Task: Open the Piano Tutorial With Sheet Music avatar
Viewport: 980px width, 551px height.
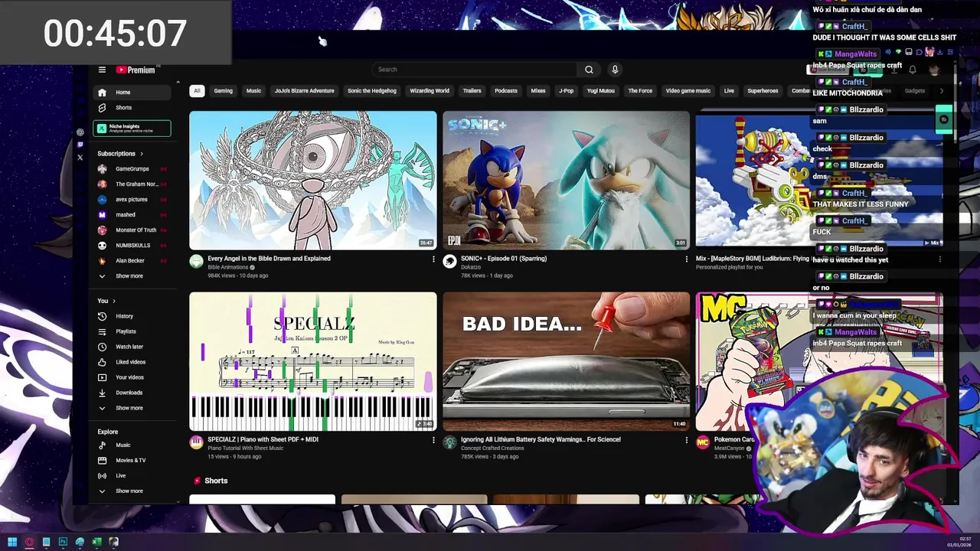Action: (197, 442)
